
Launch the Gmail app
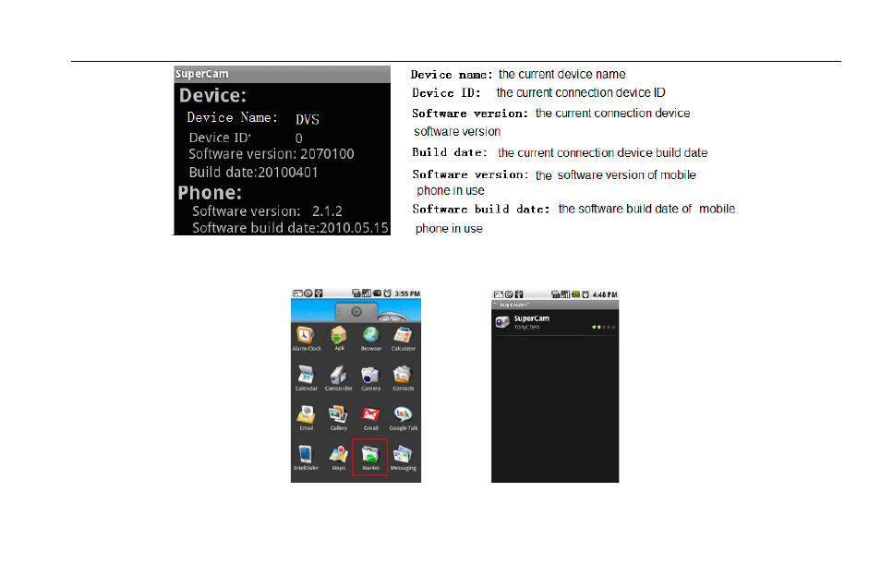(371, 418)
